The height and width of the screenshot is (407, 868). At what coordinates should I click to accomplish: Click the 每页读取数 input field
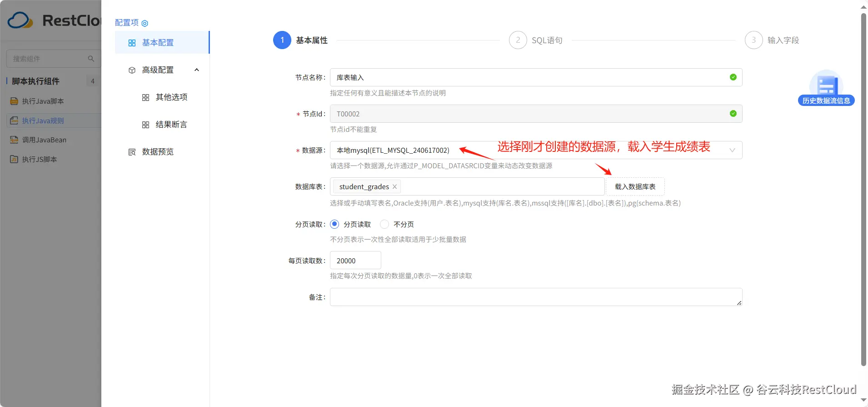click(355, 261)
